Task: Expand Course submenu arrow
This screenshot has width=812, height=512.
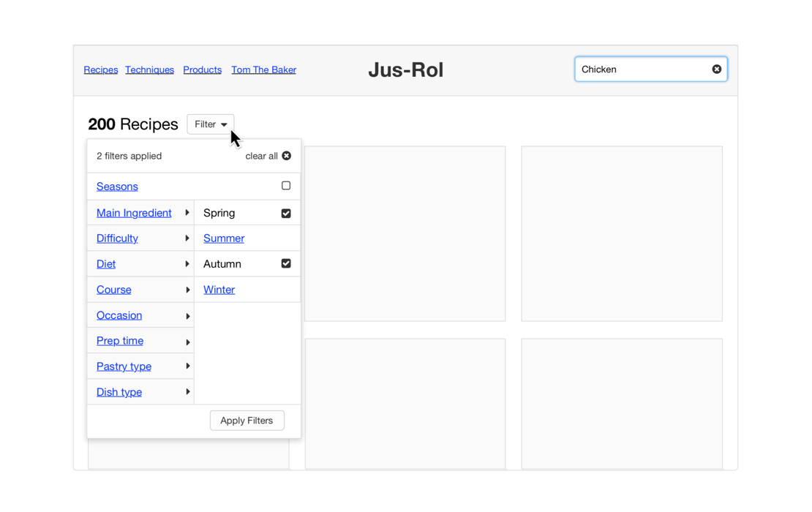Action: coord(187,290)
